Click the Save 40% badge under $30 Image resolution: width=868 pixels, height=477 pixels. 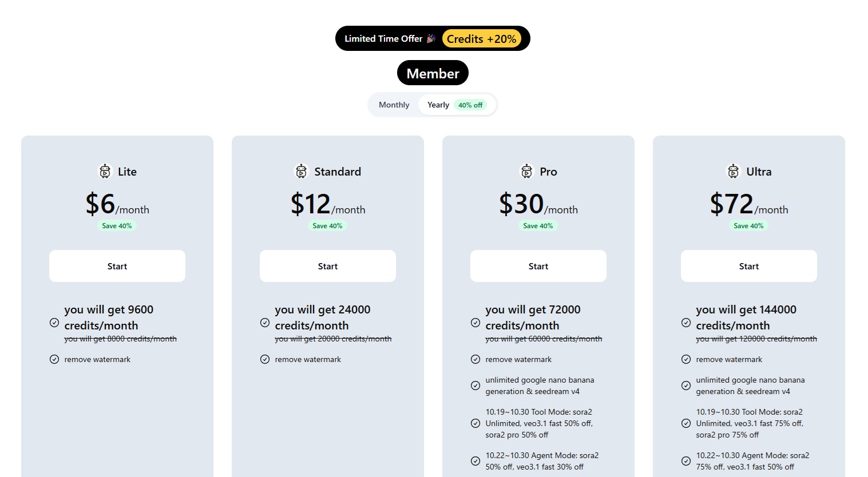click(538, 226)
